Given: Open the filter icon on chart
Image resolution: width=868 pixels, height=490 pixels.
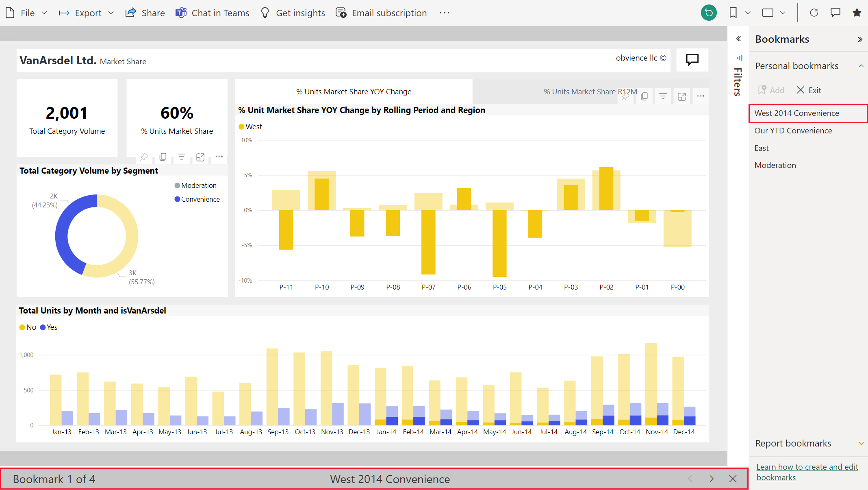Looking at the screenshot, I should [663, 97].
